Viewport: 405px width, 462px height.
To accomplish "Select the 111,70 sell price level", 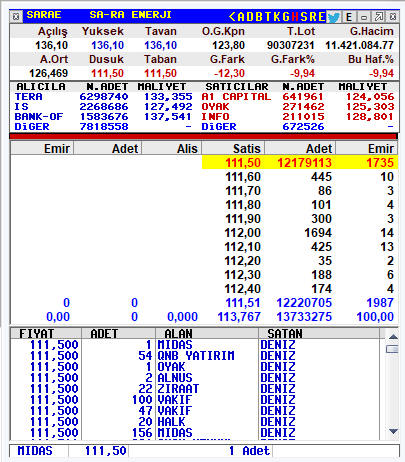I will [x=243, y=191].
